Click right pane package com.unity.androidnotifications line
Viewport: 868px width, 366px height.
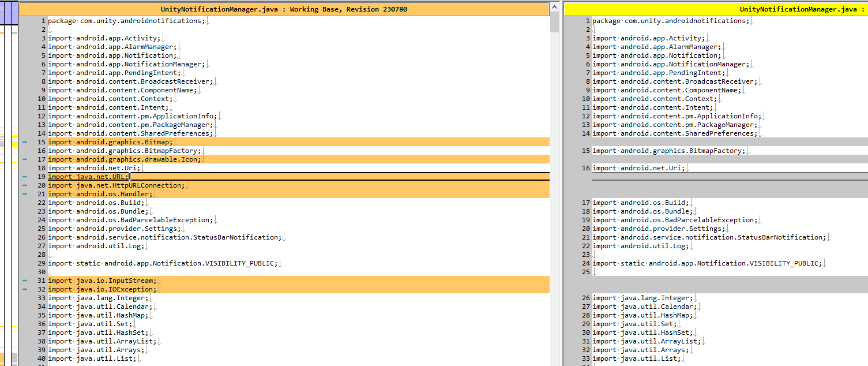point(671,21)
